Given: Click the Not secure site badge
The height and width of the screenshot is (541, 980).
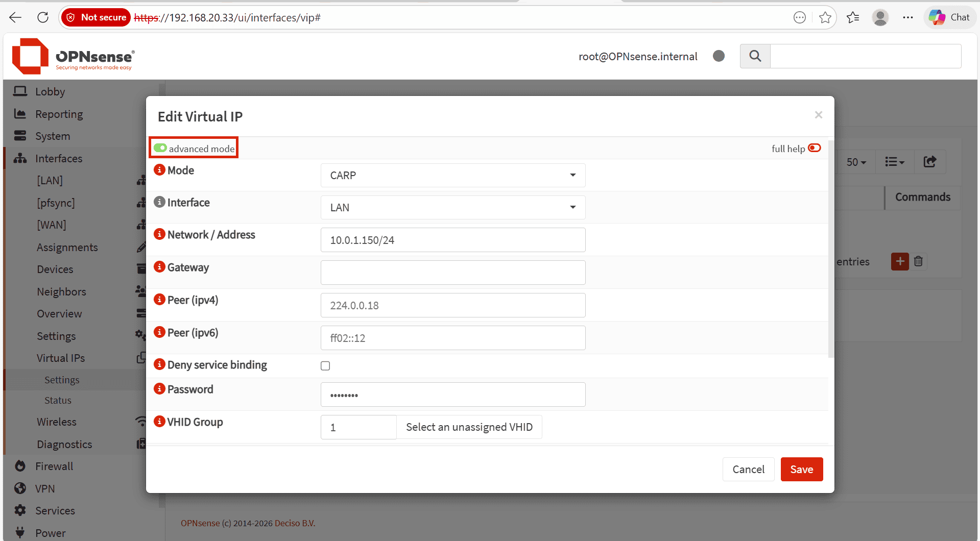Looking at the screenshot, I should [x=96, y=17].
